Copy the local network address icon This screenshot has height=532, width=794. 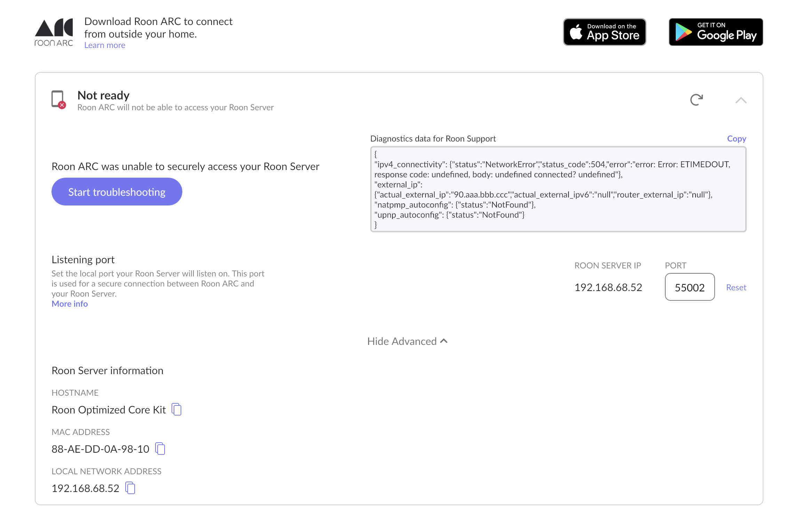[130, 488]
